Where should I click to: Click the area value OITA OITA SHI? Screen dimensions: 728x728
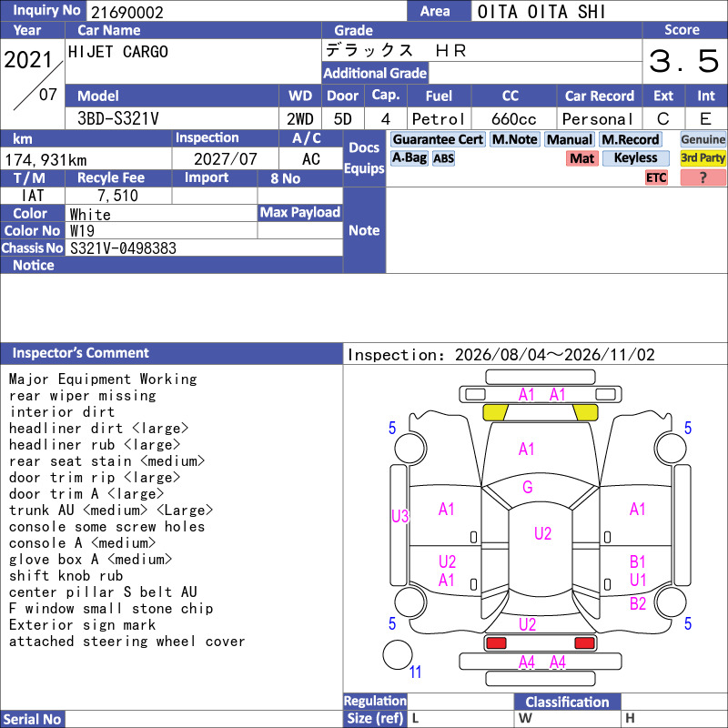541,12
